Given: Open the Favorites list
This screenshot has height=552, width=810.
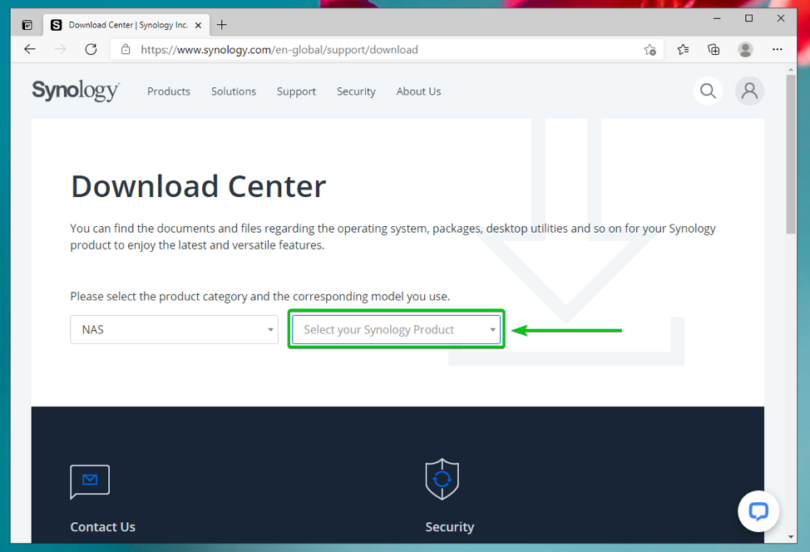Looking at the screenshot, I should point(683,50).
